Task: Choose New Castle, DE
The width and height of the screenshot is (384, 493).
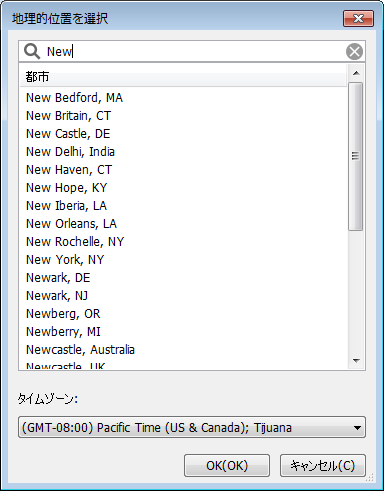Action: [x=68, y=134]
